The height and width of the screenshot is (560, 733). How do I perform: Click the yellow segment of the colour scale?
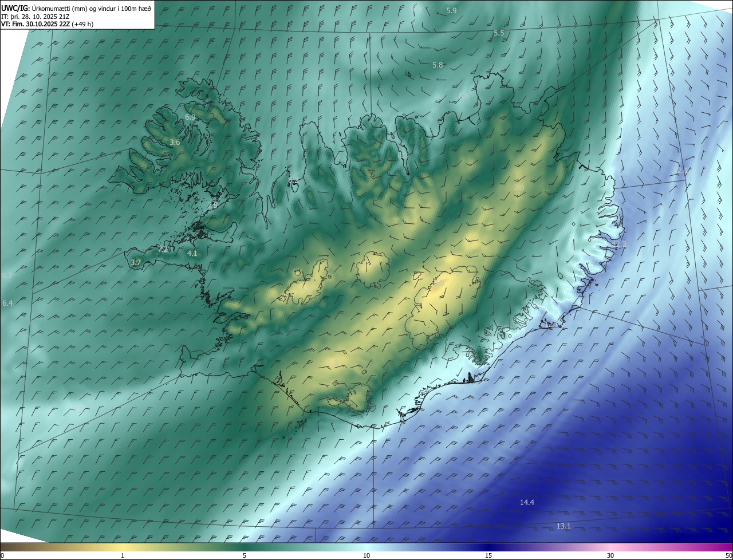point(123,547)
